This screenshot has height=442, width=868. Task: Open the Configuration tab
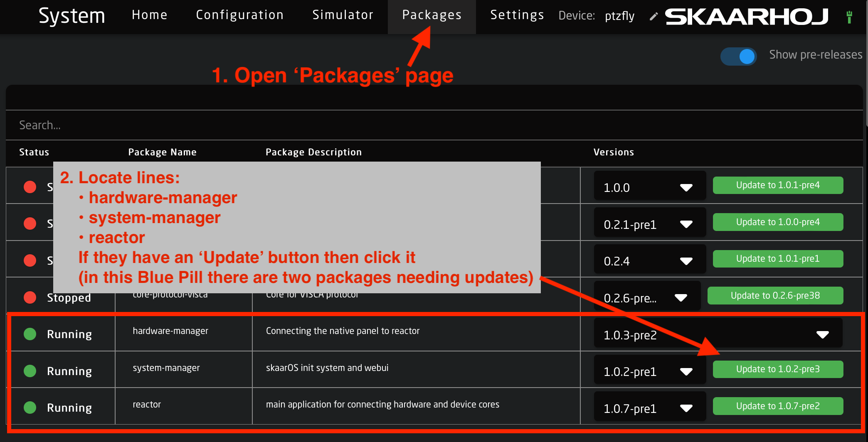(x=240, y=15)
